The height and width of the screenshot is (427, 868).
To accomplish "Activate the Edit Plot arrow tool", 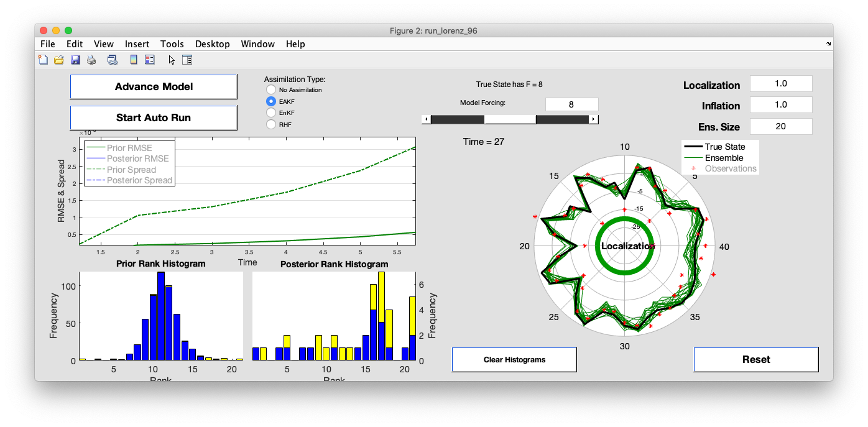I will pos(172,60).
